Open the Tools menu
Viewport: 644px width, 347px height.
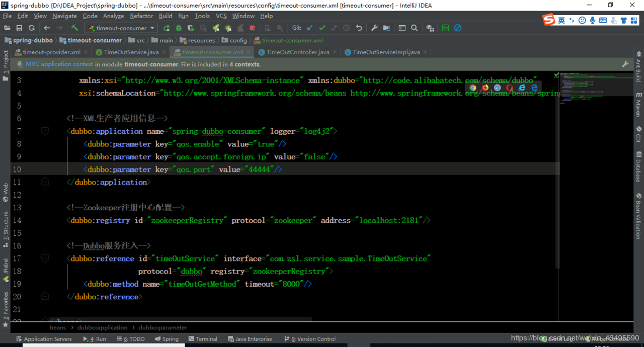(x=202, y=16)
